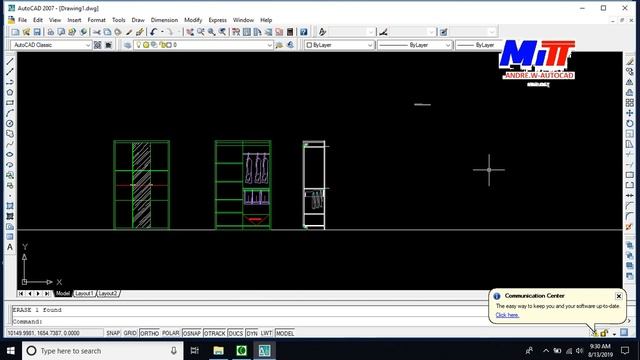The image size is (640, 360).
Task: Select the Polygon tool
Action: point(10,92)
